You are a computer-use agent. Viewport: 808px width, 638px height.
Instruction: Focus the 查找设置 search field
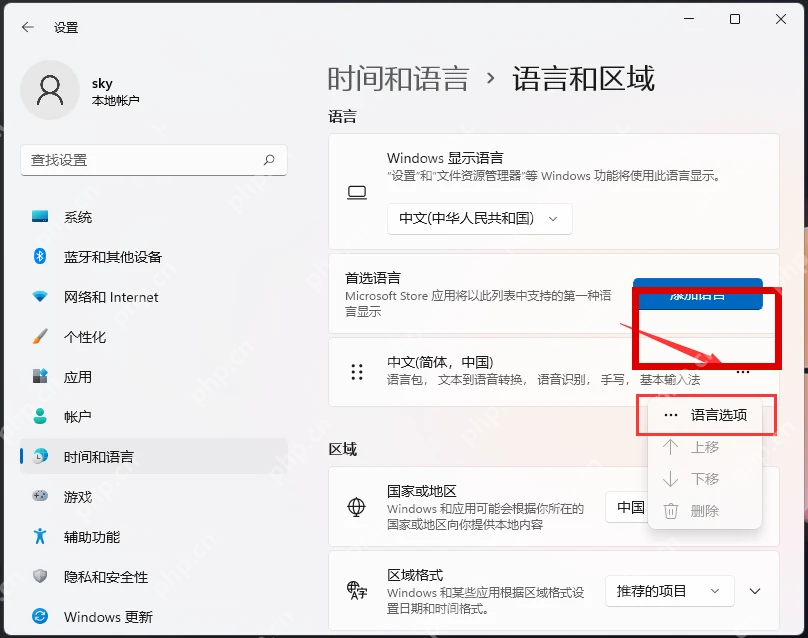coord(154,160)
